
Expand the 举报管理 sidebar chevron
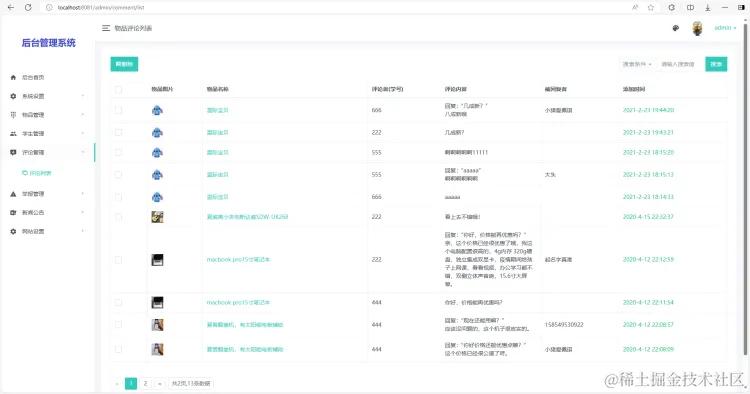[83, 194]
